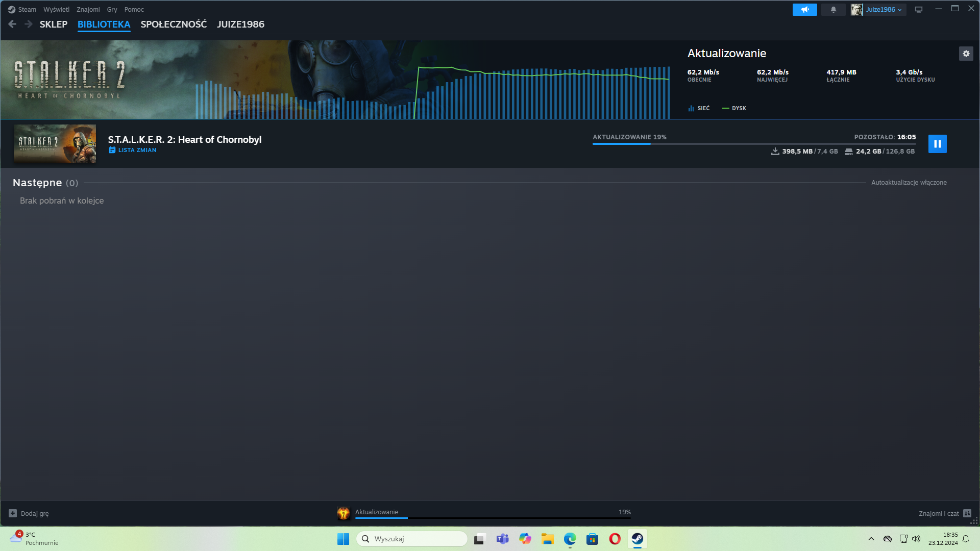
Task: Open clock and date 18:35
Action: tap(943, 539)
